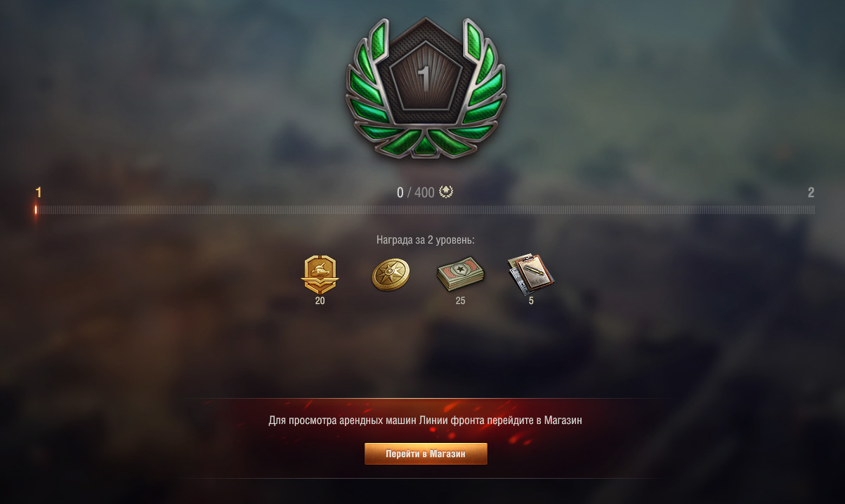Click the level 2 label at bar end

[811, 192]
